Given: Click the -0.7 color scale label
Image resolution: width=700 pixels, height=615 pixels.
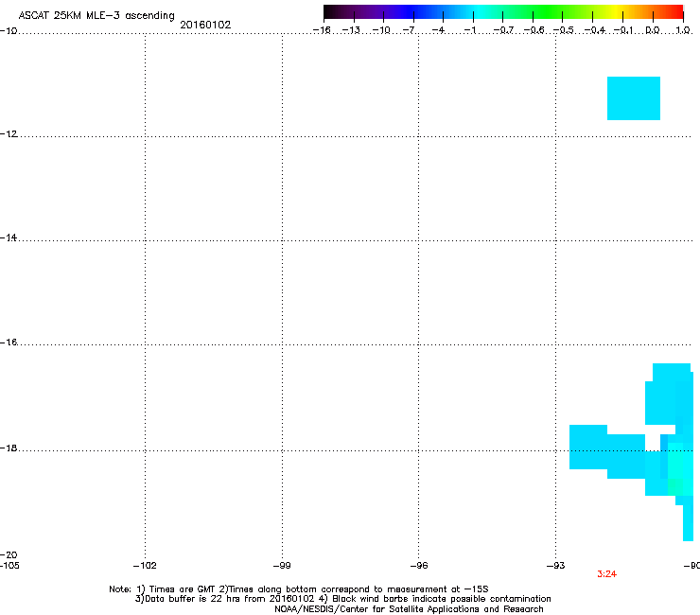Looking at the screenshot, I should (503, 30).
